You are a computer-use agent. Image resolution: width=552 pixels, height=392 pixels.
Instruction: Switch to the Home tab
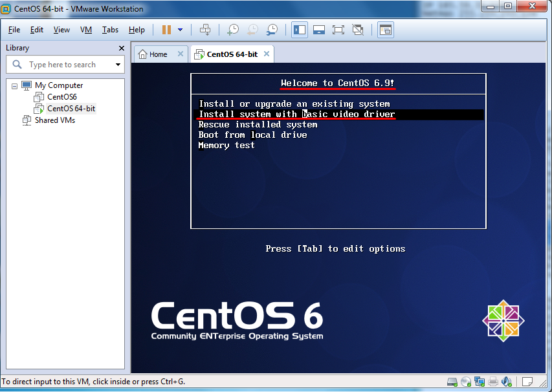pyautogui.click(x=153, y=54)
